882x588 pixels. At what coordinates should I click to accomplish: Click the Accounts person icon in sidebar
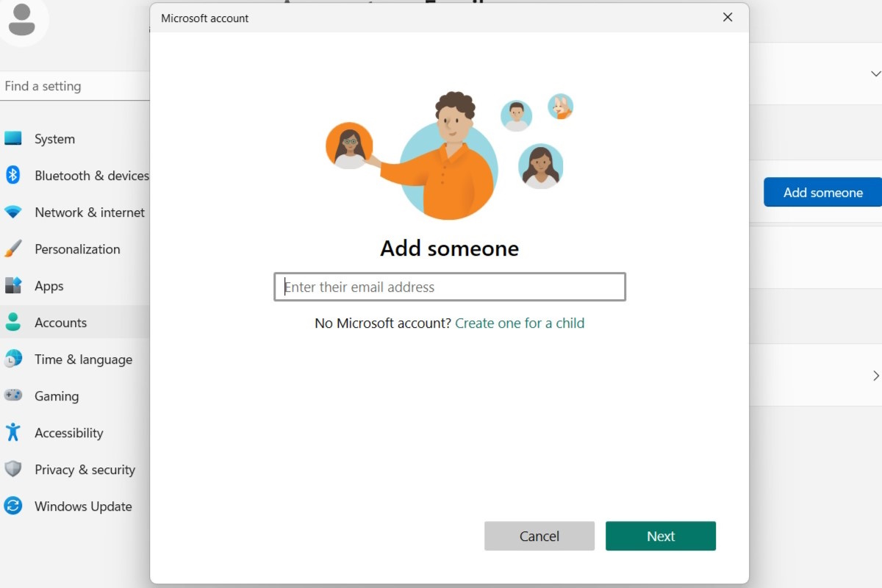tap(13, 322)
